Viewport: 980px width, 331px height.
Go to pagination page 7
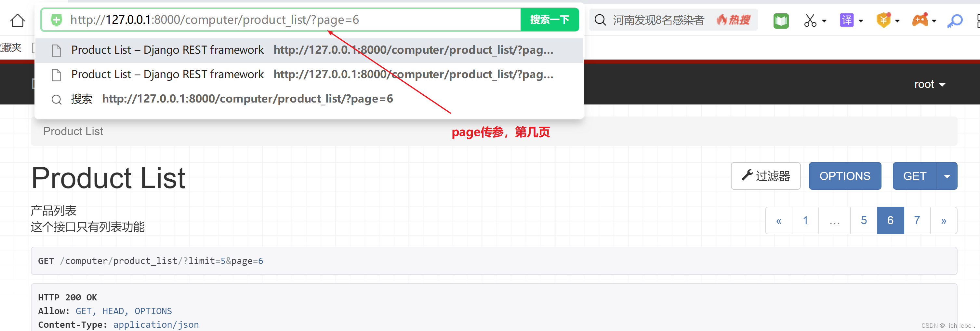click(x=917, y=221)
